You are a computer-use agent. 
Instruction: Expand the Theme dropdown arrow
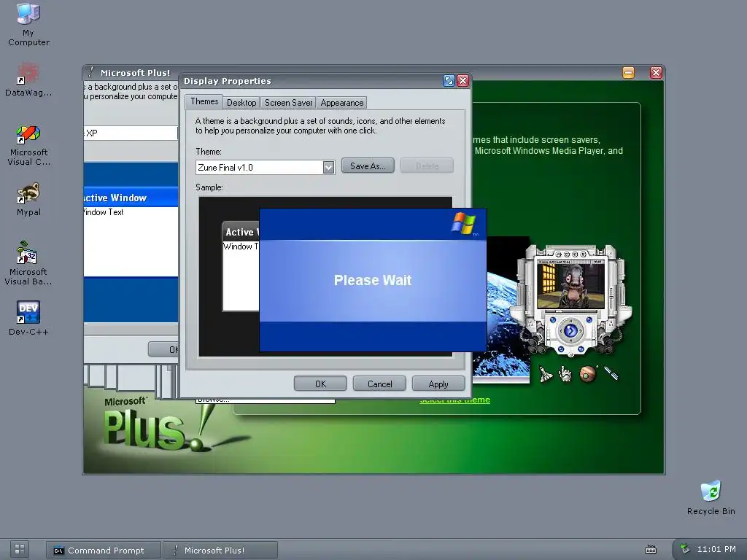(328, 167)
